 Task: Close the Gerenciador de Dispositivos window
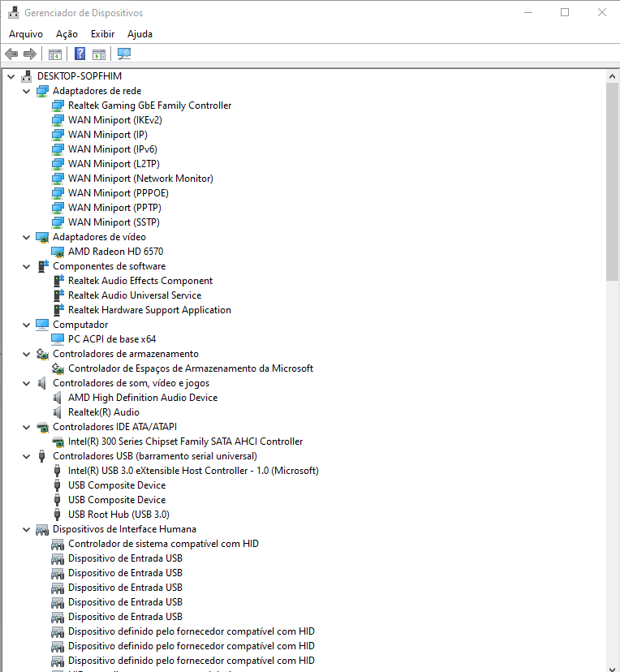pyautogui.click(x=601, y=12)
